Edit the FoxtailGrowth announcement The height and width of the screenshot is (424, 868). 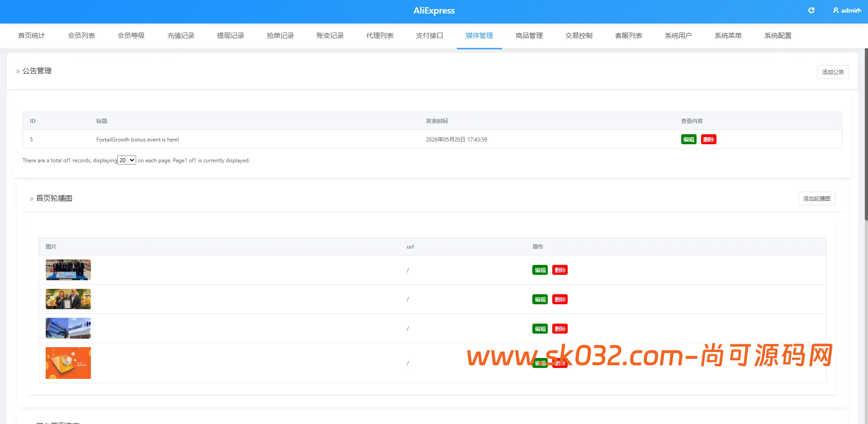[x=688, y=140]
